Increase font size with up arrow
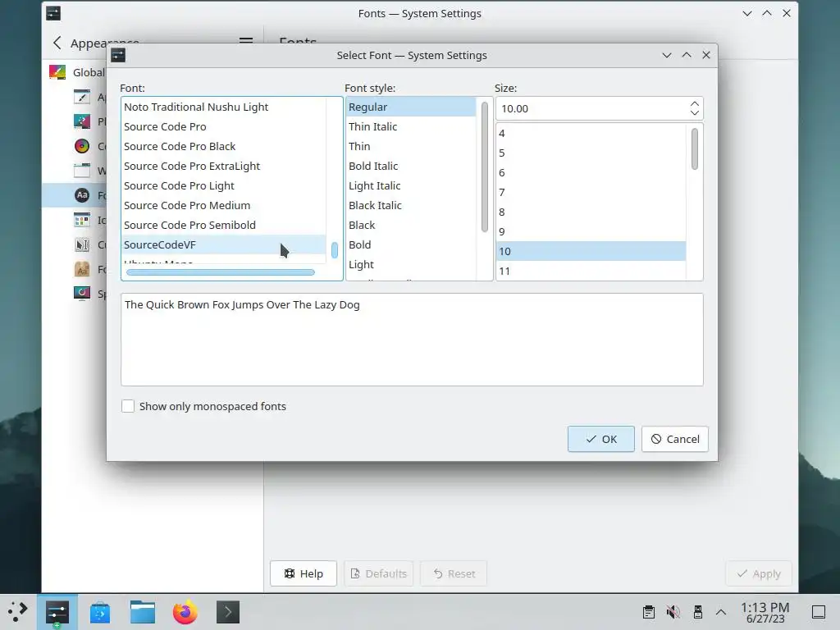Screen dimensions: 840x630 (x=694, y=103)
